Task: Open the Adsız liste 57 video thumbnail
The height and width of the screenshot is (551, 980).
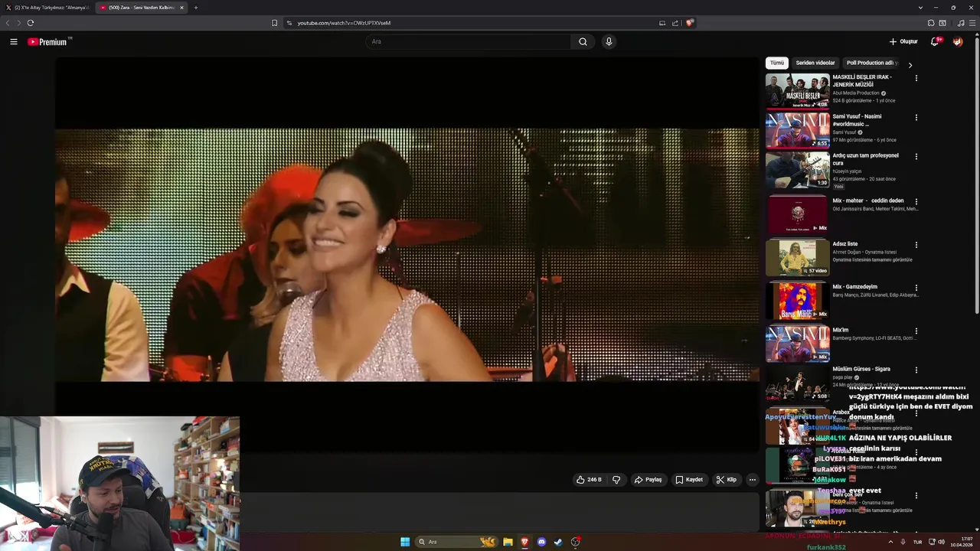Action: pos(798,258)
